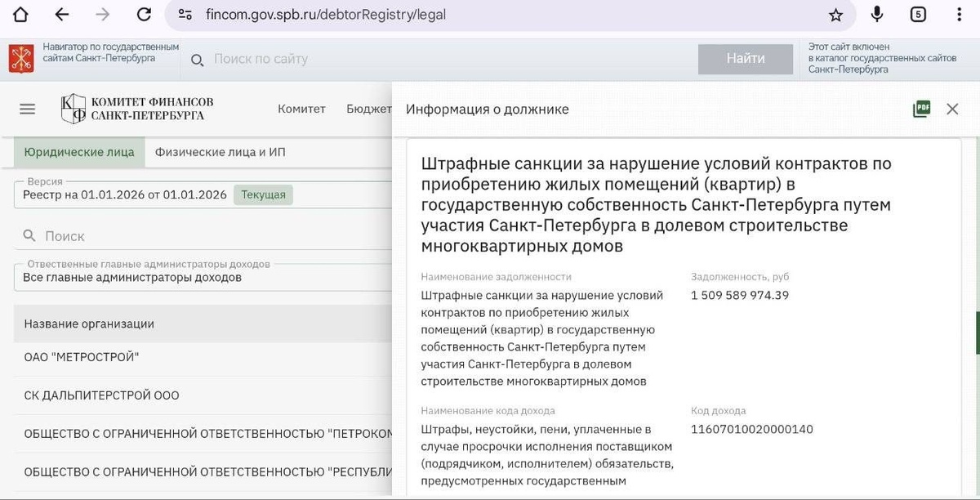Switch to Юридические лица tab

(79, 152)
